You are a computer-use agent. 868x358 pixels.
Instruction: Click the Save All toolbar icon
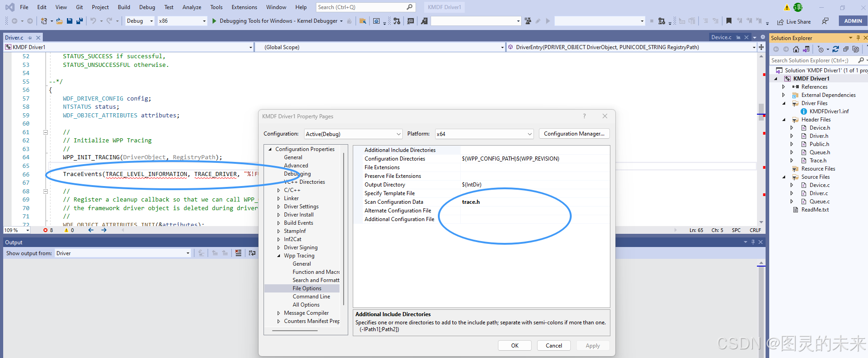coord(80,21)
